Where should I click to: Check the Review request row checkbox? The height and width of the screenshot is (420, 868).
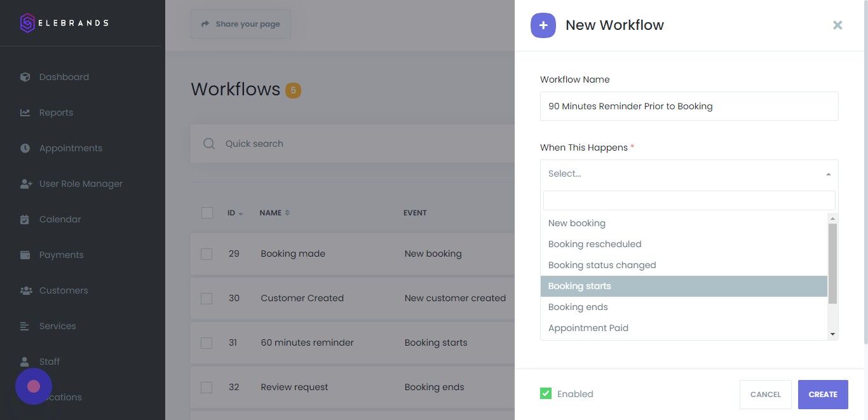(207, 387)
